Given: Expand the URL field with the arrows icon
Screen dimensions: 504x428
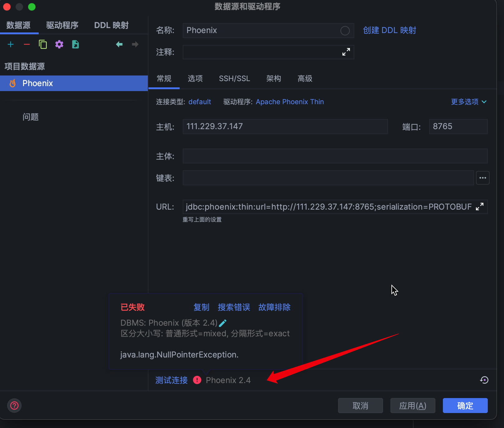Looking at the screenshot, I should click(x=480, y=207).
